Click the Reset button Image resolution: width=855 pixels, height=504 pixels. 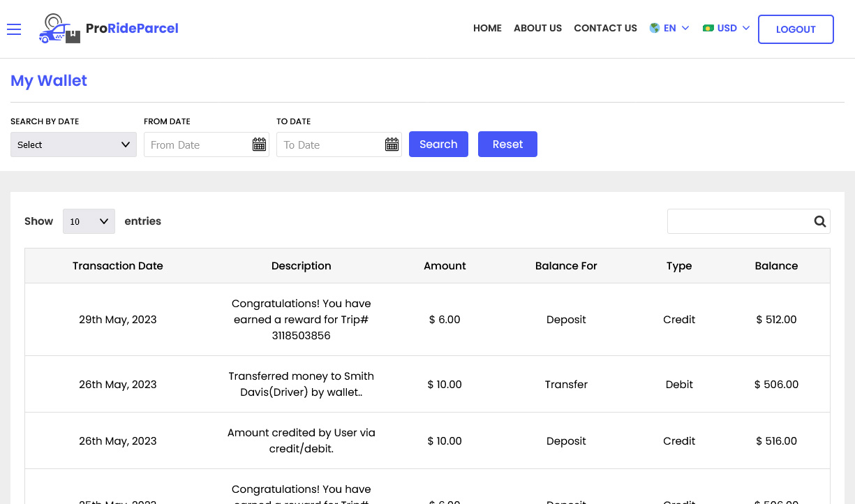click(x=507, y=144)
